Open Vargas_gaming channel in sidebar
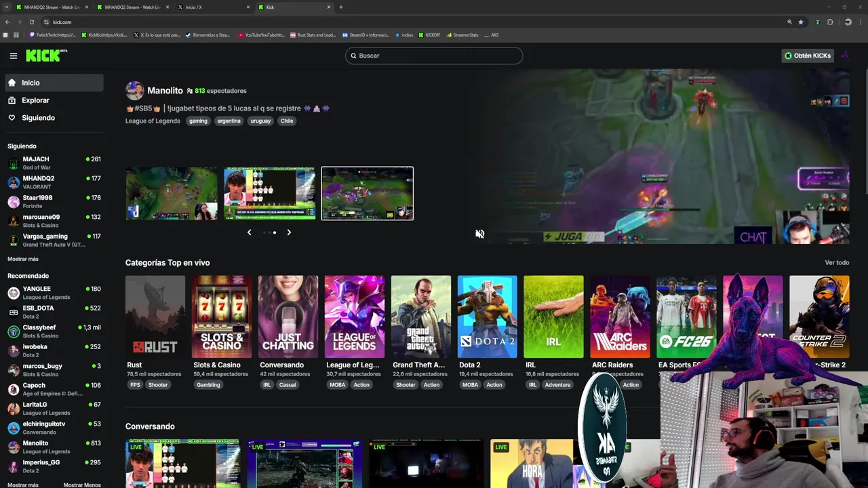Image resolution: width=868 pixels, height=488 pixels. pyautogui.click(x=54, y=240)
